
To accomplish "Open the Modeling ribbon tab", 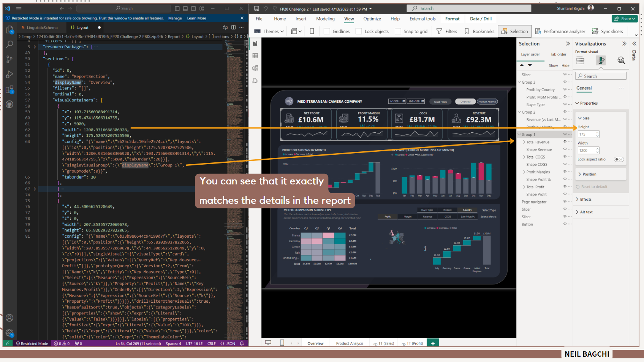I will point(325,19).
